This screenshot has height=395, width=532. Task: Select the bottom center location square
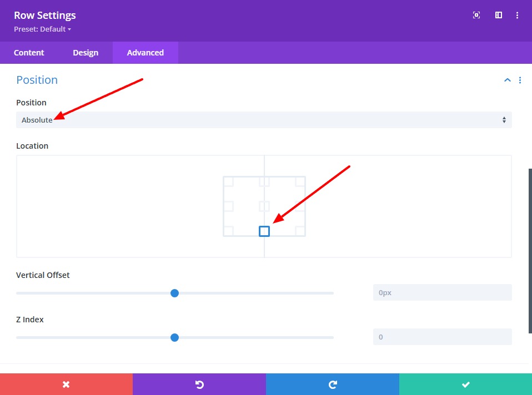point(264,231)
